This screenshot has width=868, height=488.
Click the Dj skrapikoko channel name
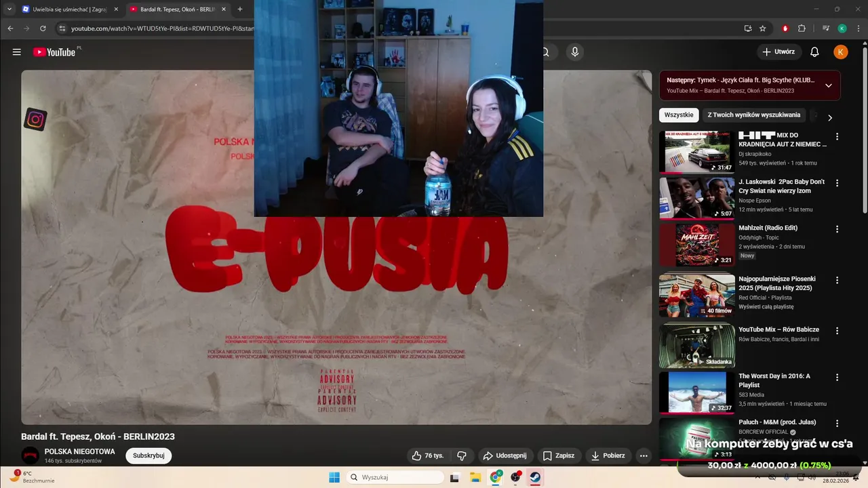755,154
